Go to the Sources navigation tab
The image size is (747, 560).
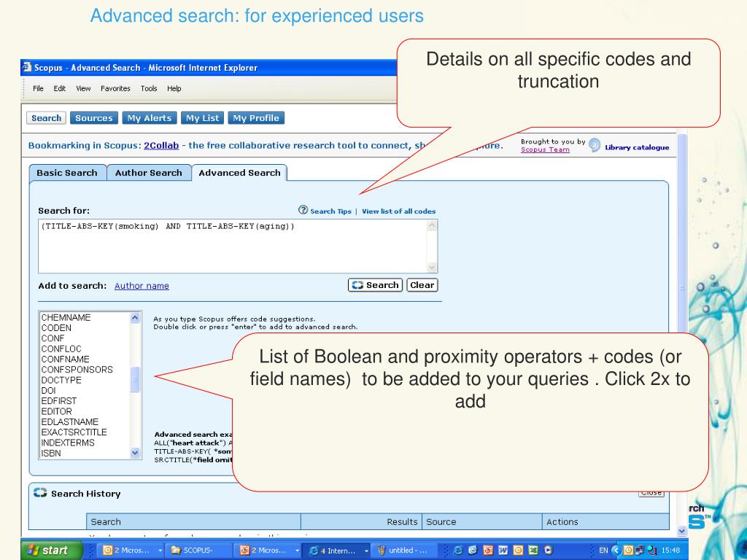[94, 118]
